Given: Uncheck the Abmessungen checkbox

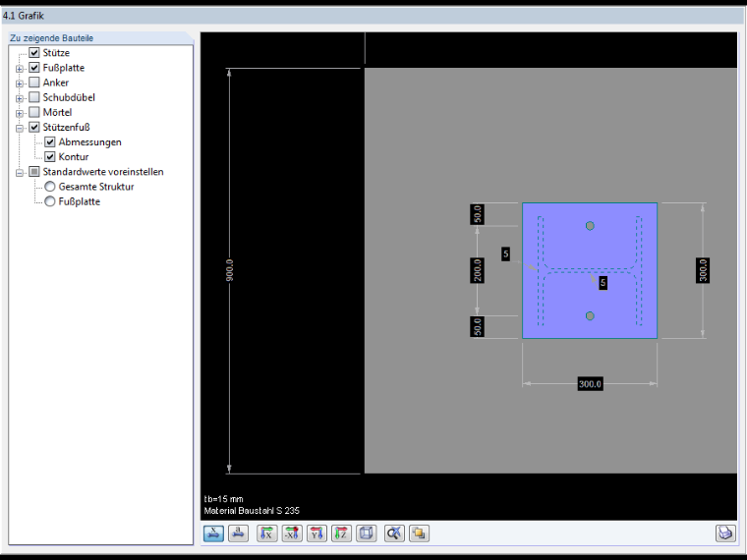Looking at the screenshot, I should click(50, 141).
